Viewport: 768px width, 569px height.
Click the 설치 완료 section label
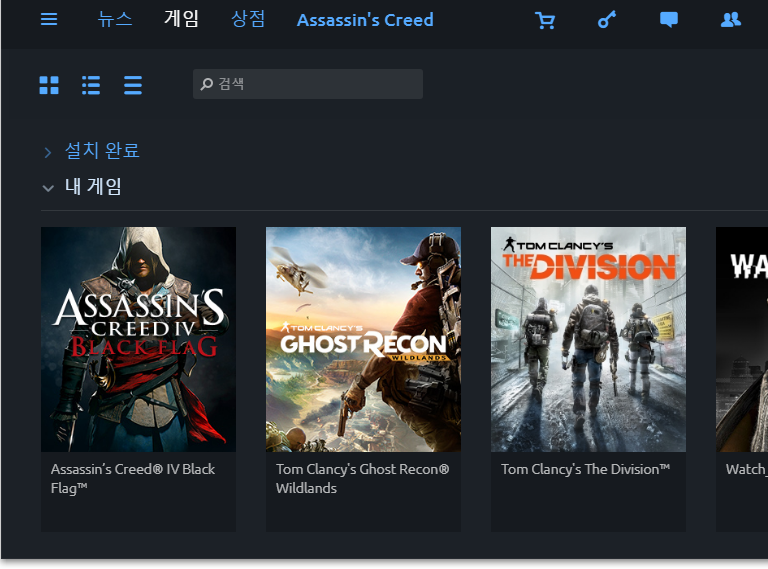pos(102,150)
